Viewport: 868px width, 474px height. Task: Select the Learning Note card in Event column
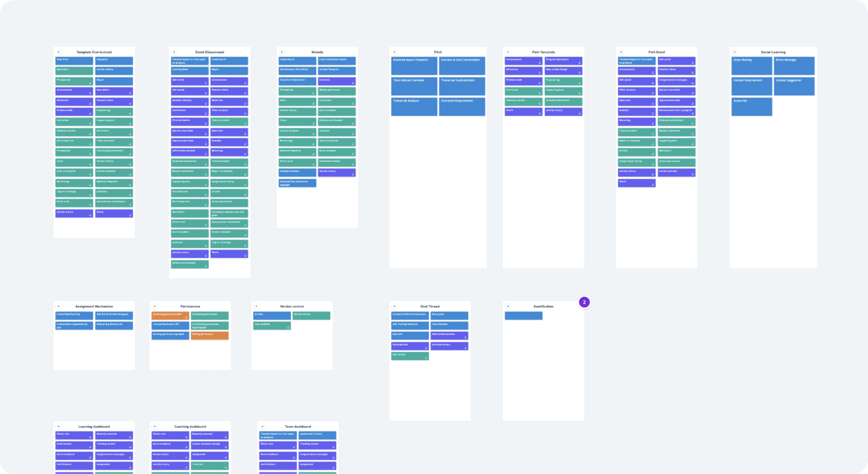(190, 71)
